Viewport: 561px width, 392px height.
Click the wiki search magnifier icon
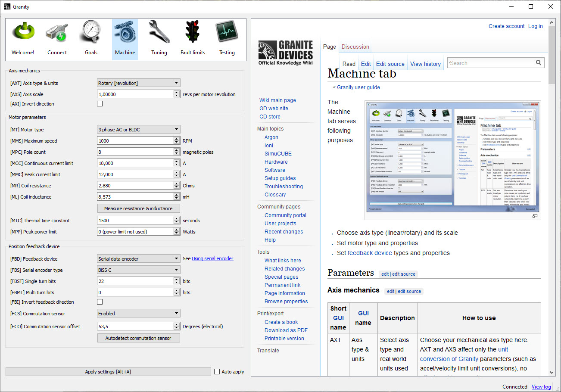pyautogui.click(x=539, y=63)
